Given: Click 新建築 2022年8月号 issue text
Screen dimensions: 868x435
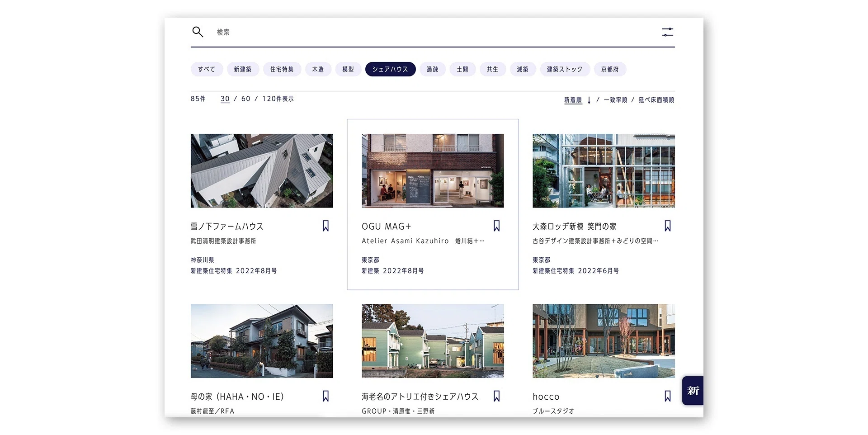Looking at the screenshot, I should click(393, 271).
